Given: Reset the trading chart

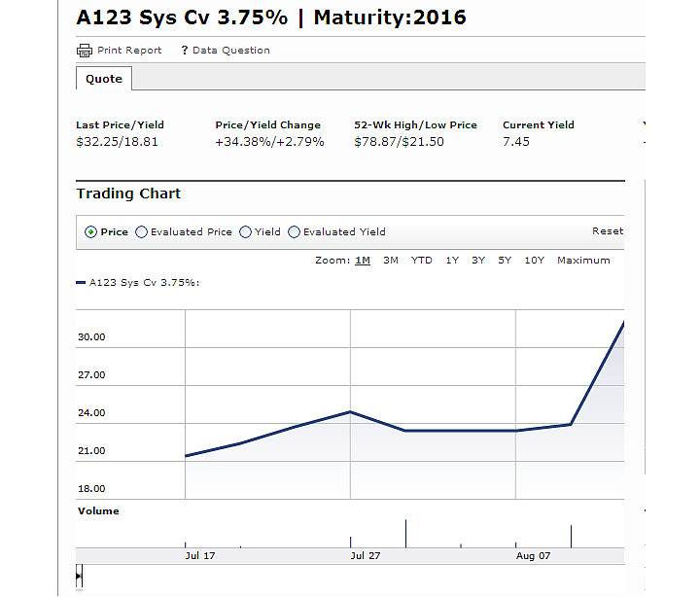Looking at the screenshot, I should pos(608,231).
